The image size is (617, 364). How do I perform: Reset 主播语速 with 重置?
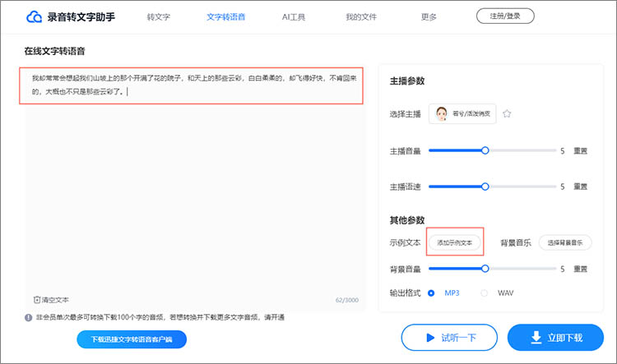(x=581, y=187)
